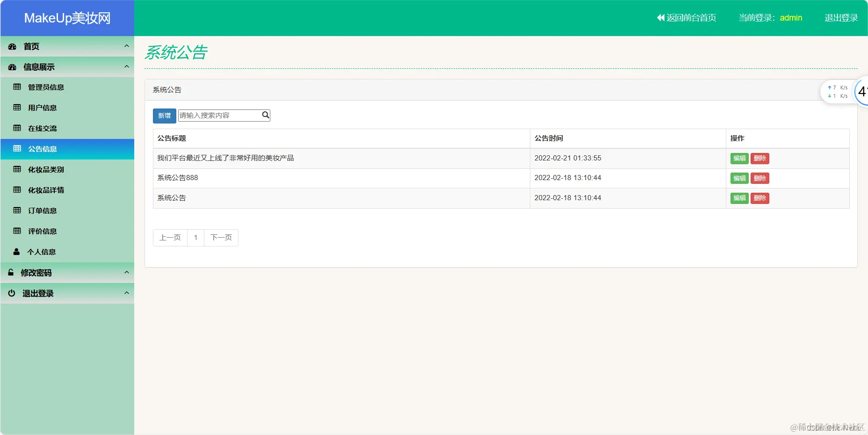
Task: Open 用户信息 in the sidebar
Action: pos(67,108)
